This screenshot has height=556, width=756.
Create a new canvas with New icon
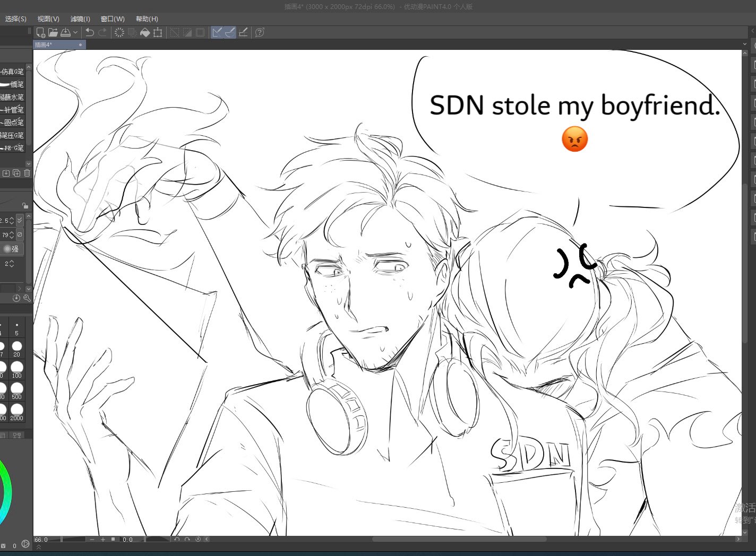40,32
